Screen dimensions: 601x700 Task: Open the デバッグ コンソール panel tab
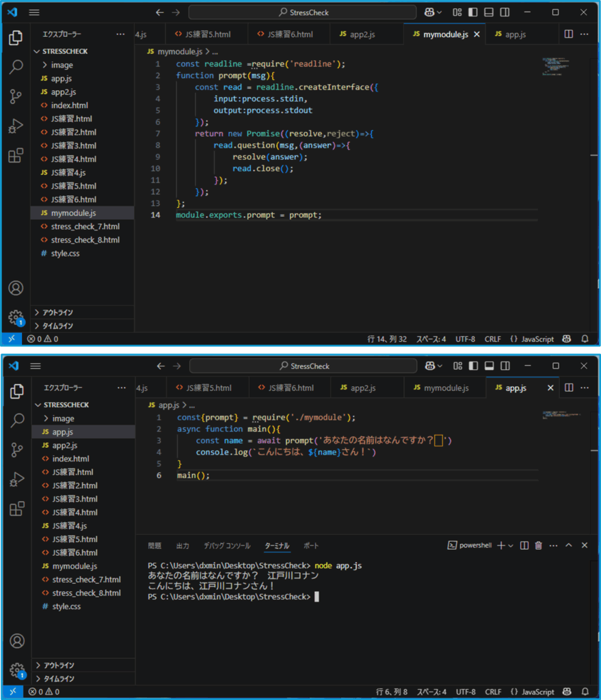point(227,546)
